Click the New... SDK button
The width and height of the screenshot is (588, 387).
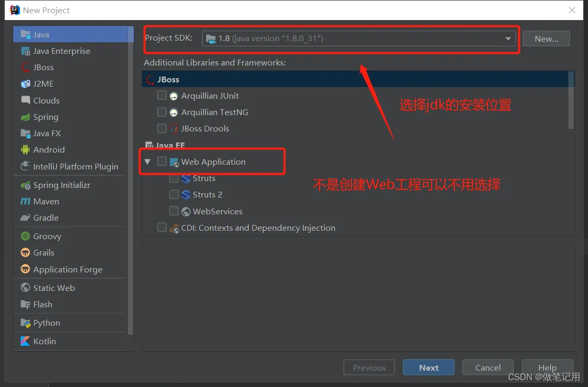(546, 39)
